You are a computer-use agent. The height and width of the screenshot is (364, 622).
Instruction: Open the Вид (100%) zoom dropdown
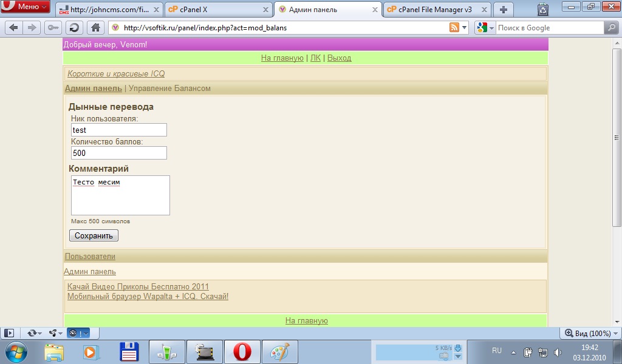(592, 333)
